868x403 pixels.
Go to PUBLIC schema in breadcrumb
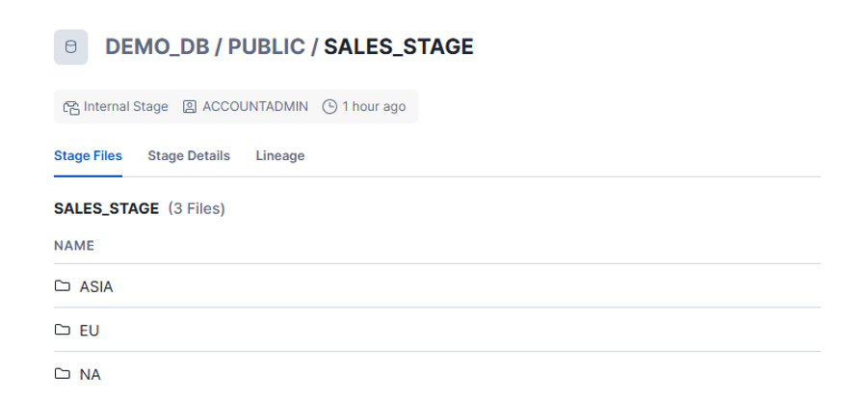(x=266, y=47)
